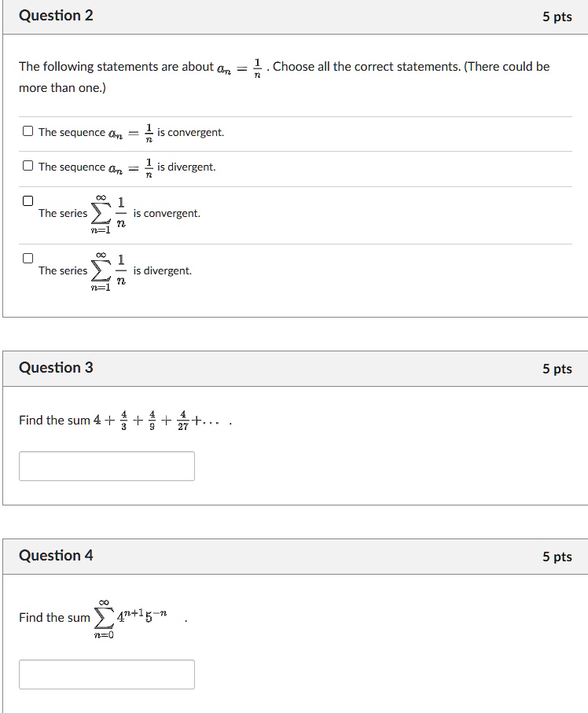Select the 'series is convergent' checkbox

tap(28, 200)
